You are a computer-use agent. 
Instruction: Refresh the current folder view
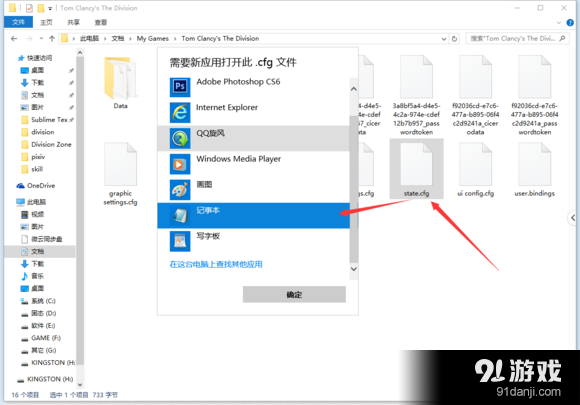pyautogui.click(x=454, y=38)
